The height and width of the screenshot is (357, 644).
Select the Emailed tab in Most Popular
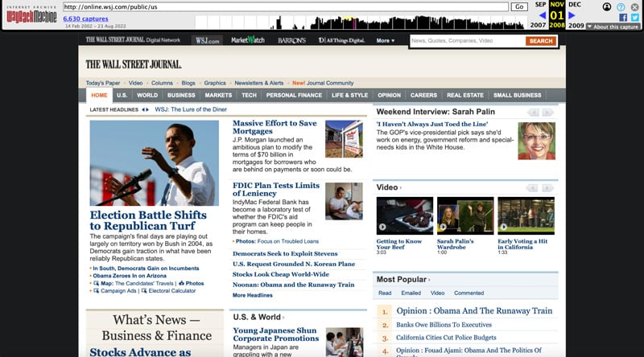click(x=411, y=293)
